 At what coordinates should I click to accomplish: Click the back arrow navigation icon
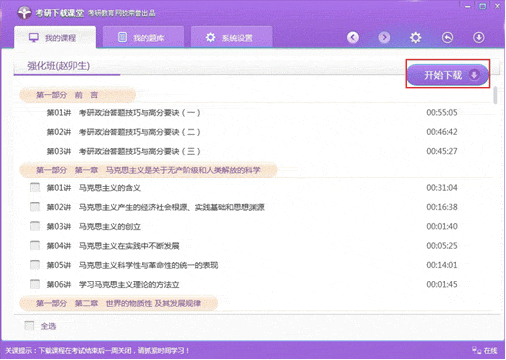pos(353,37)
